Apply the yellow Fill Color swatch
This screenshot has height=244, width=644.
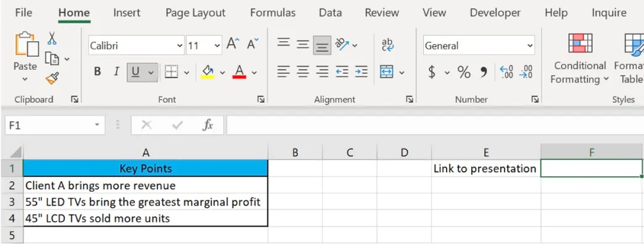click(208, 72)
